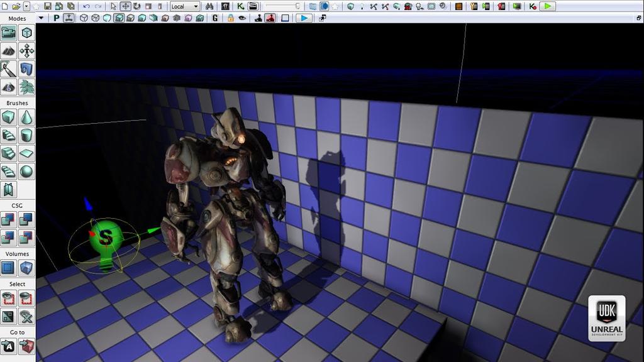
Task: Expand the recent files dropdown next to Open
Action: point(26,6)
